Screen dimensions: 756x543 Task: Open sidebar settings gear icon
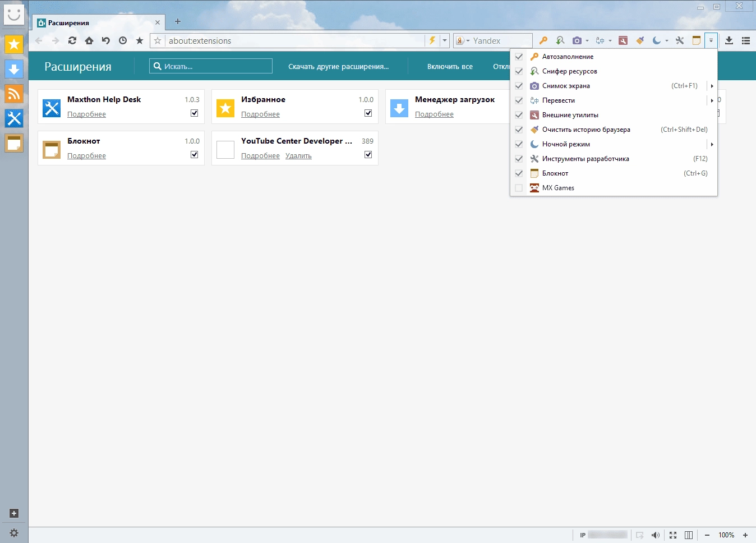coord(14,533)
